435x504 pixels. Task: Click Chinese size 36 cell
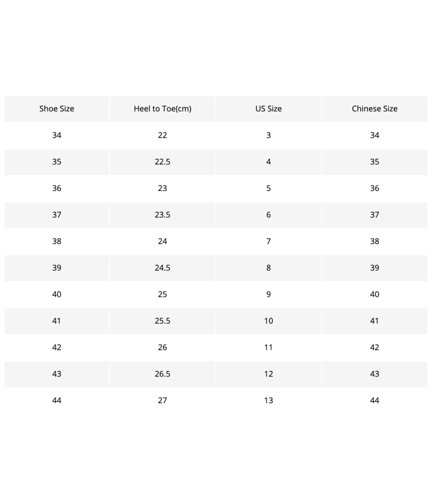pyautogui.click(x=375, y=188)
